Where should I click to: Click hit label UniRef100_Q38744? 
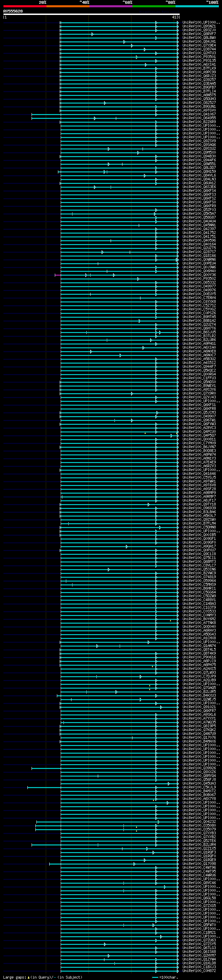click(199, 49)
